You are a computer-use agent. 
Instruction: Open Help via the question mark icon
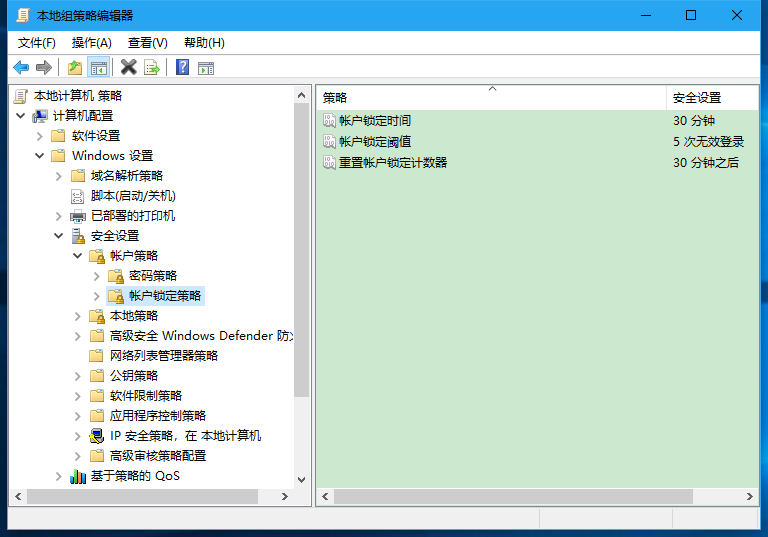pyautogui.click(x=183, y=67)
